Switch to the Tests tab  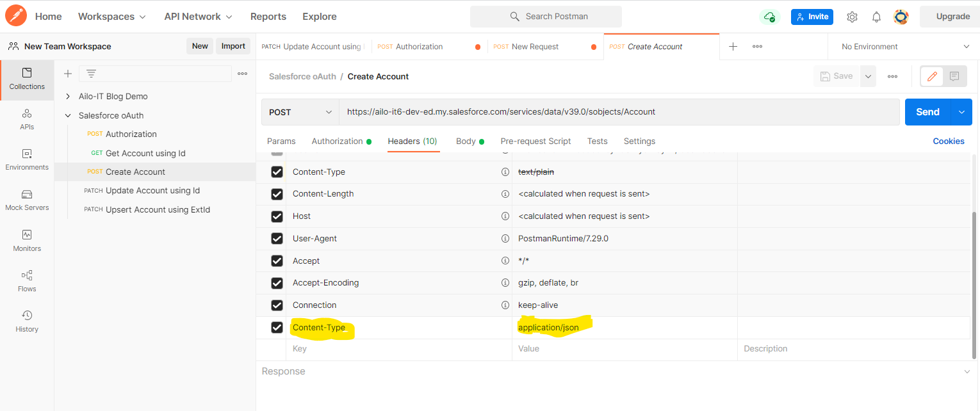tap(598, 141)
